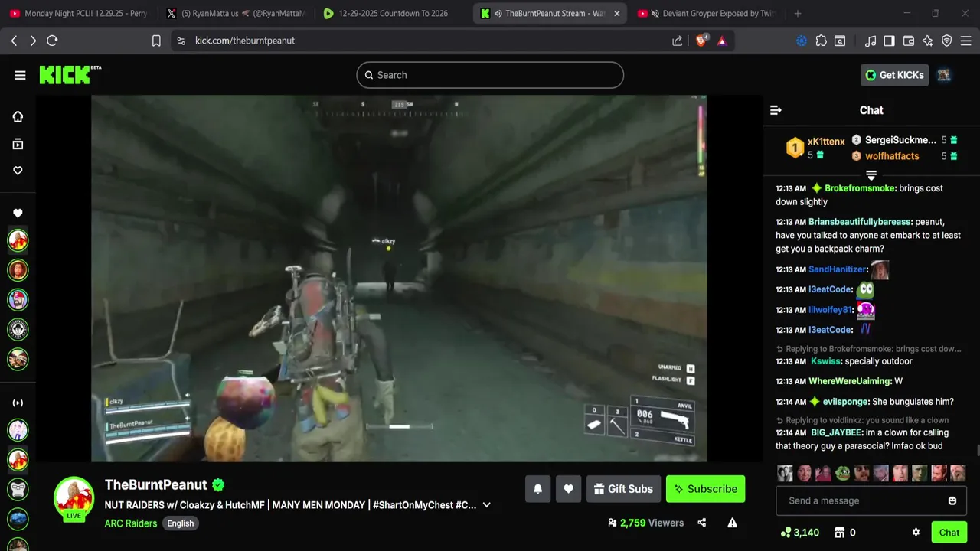Image resolution: width=980 pixels, height=551 pixels.
Task: Insert the Pepe frog quick emote
Action: pyautogui.click(x=842, y=473)
